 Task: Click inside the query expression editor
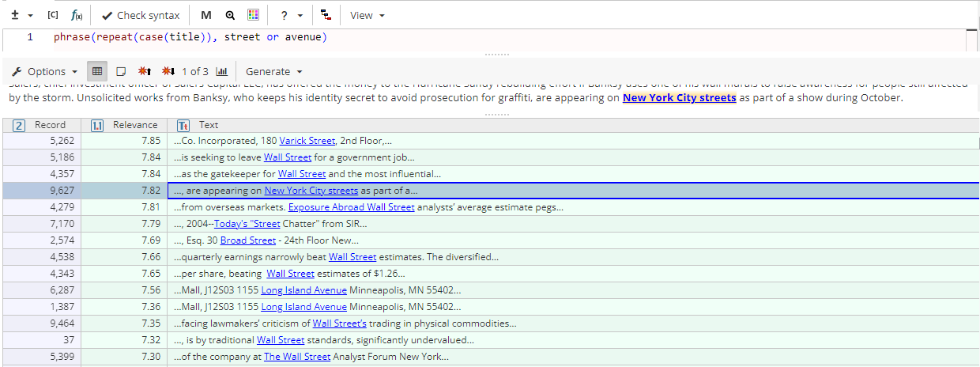coord(474,37)
